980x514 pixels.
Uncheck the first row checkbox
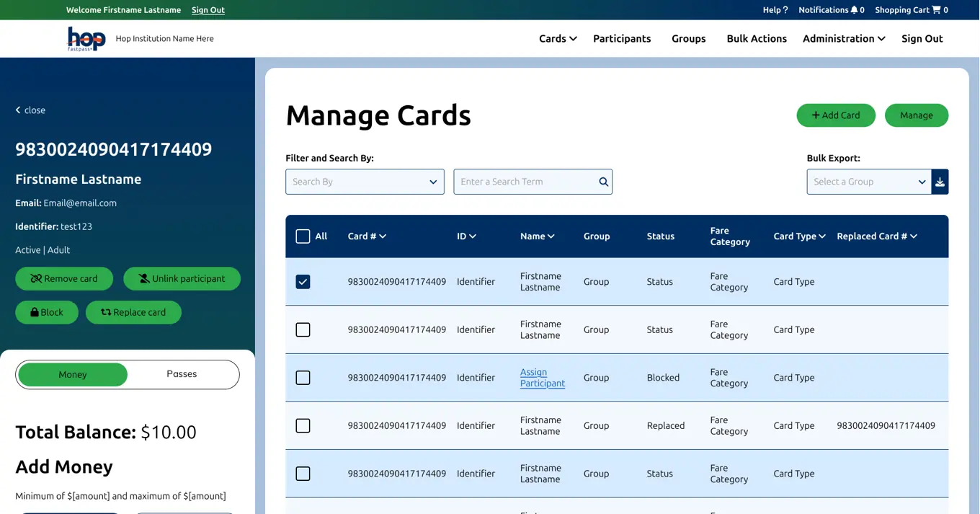tap(303, 282)
